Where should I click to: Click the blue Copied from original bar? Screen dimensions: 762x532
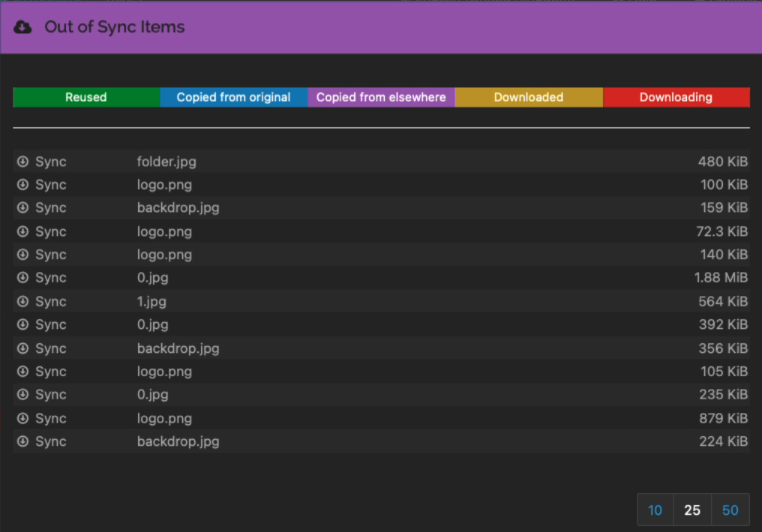point(233,97)
